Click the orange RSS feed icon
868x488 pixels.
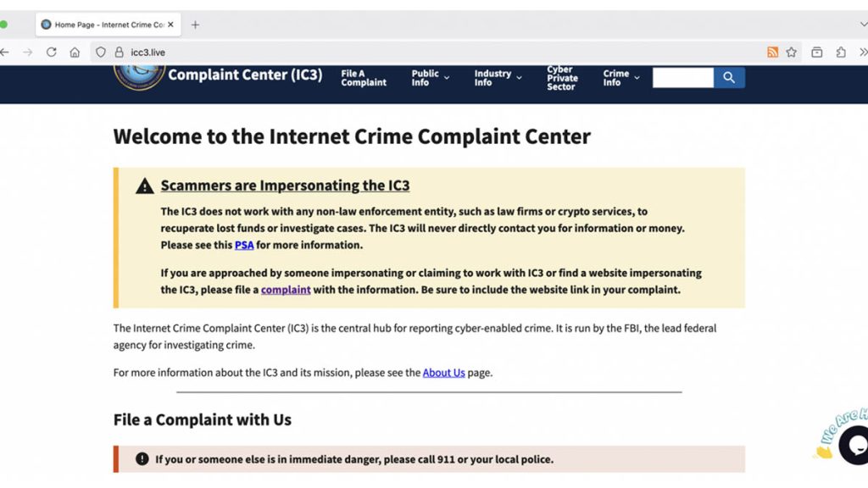[772, 53]
